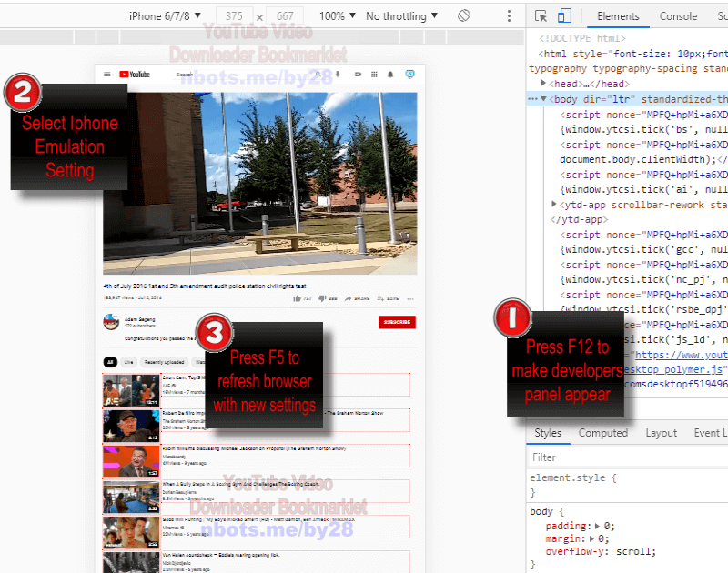Viewport: 728px width, 573px height.
Task: Open the Court Cam video thumbnail
Action: pos(131,391)
